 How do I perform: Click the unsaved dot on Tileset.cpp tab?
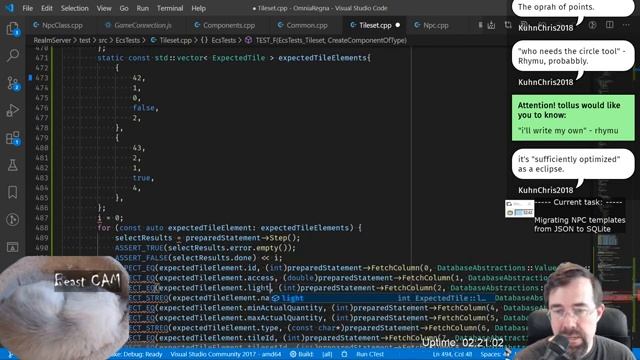coord(398,25)
